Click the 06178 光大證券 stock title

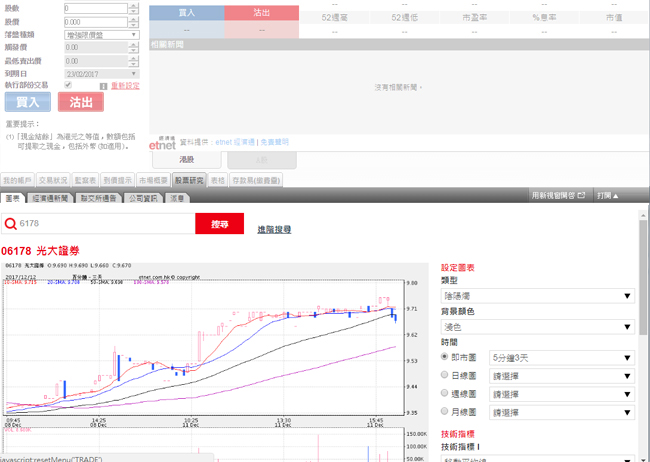(40, 251)
